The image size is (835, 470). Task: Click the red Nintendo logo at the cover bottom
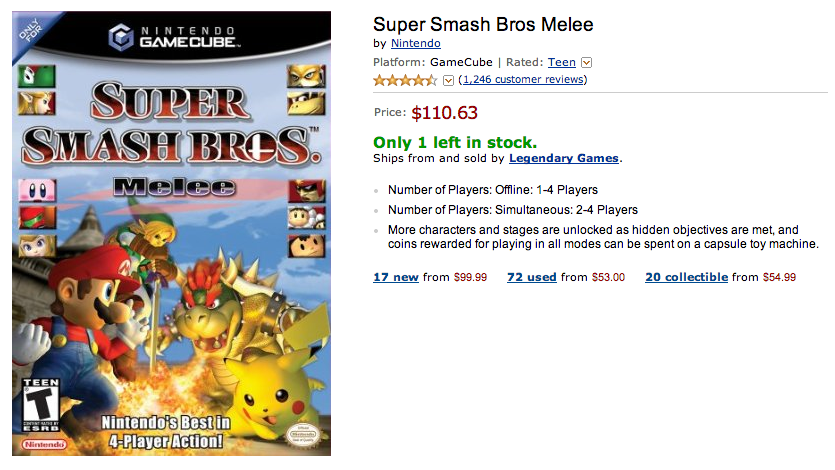[45, 444]
